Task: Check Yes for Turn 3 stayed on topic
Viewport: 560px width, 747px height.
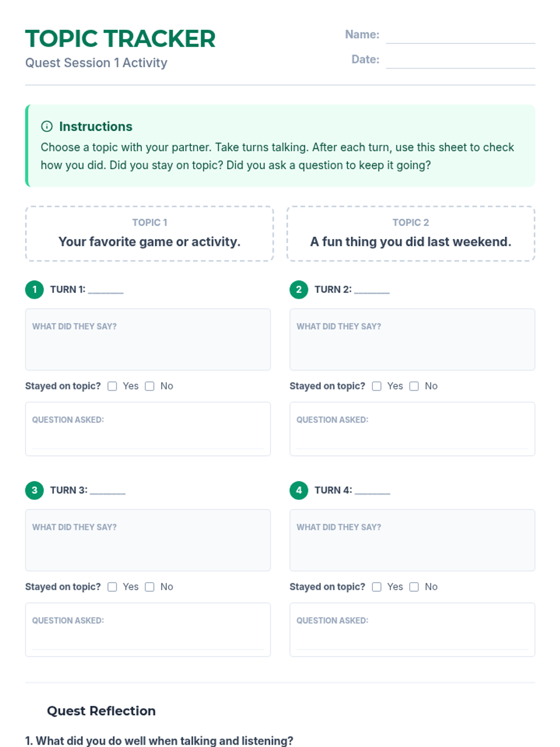Action: 112,587
